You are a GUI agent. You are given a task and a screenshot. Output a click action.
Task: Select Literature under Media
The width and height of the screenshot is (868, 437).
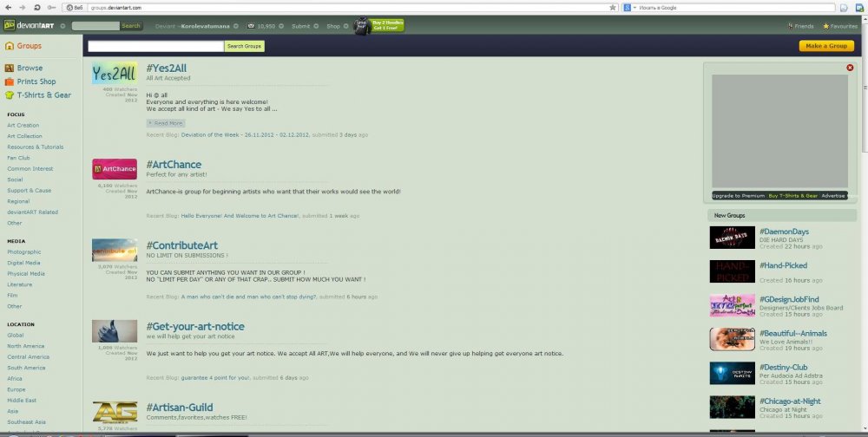pyautogui.click(x=20, y=284)
